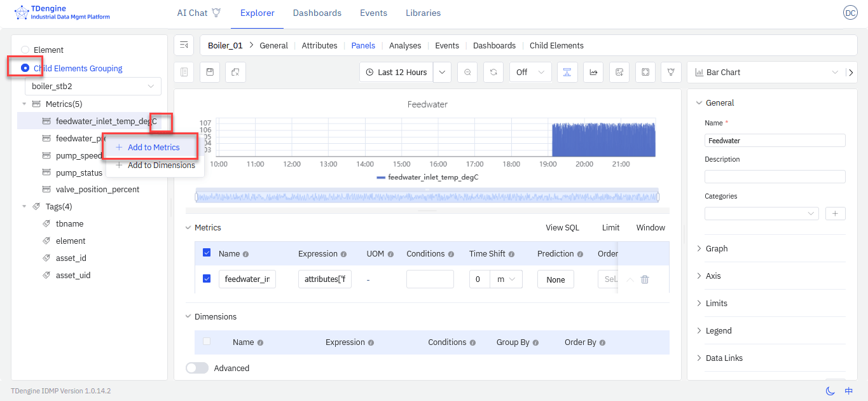The width and height of the screenshot is (868, 401).
Task: Select the Element radio button
Action: 25,50
